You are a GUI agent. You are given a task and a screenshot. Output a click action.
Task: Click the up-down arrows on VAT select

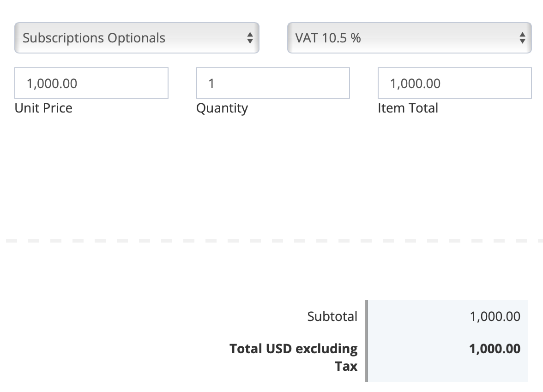(x=522, y=38)
